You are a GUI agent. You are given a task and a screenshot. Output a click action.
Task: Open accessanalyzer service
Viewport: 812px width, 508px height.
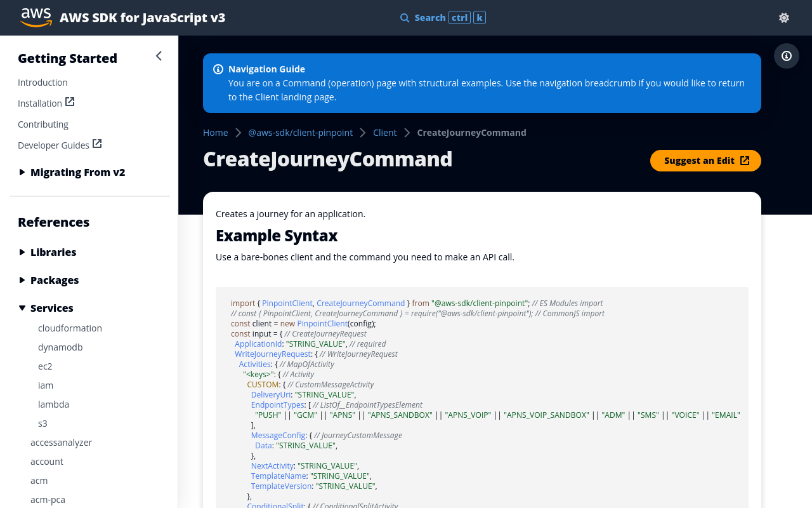point(61,443)
